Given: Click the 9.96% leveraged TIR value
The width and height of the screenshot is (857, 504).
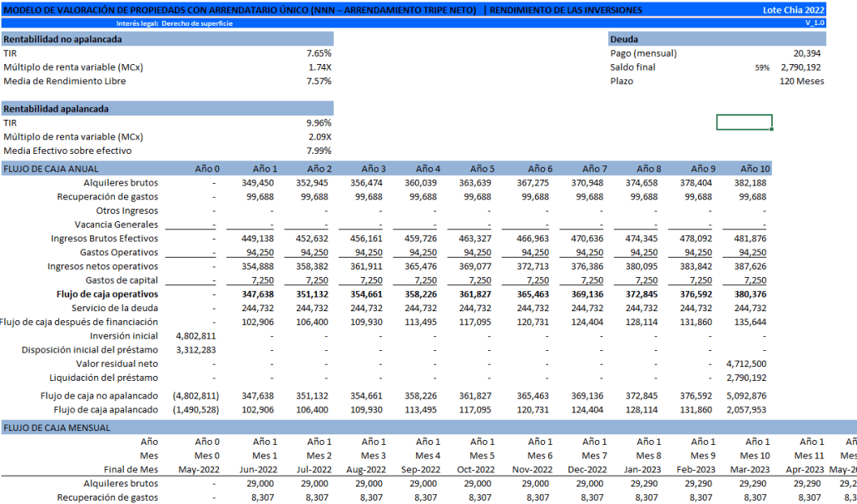Looking at the screenshot, I should (x=319, y=123).
